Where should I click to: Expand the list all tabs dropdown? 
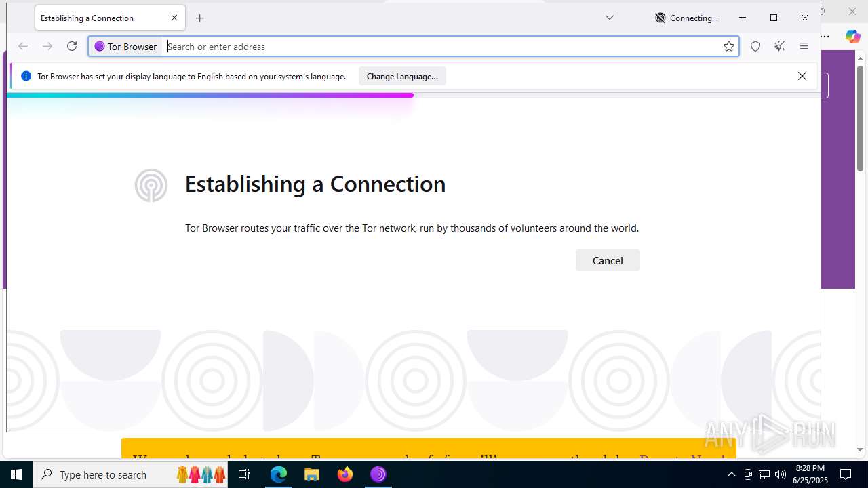pos(610,18)
